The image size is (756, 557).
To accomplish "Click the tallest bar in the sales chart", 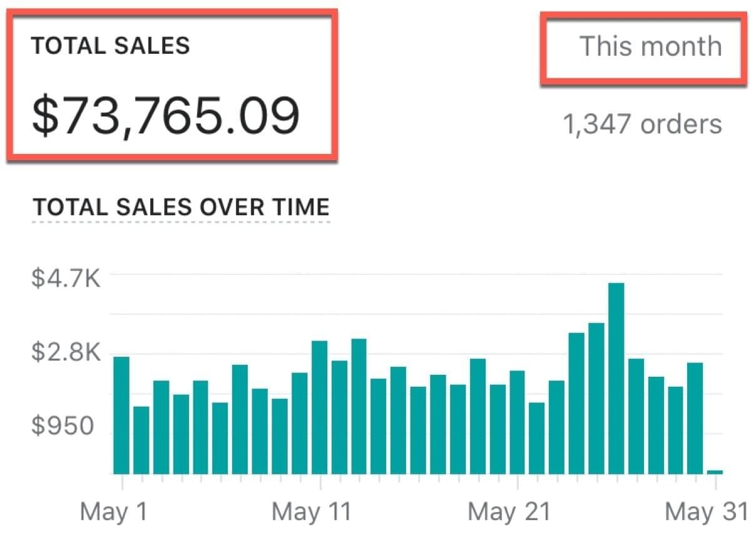I will pos(616,379).
